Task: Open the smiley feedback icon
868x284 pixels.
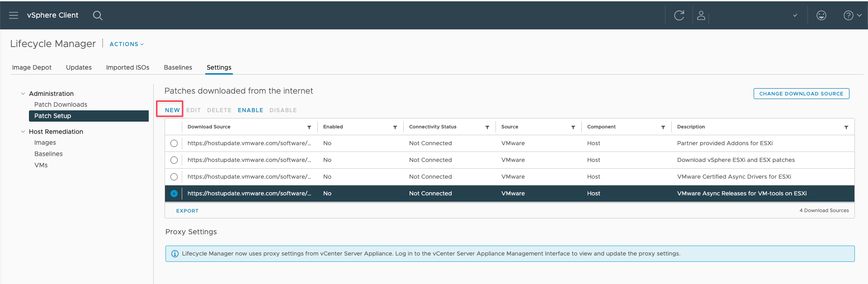Action: (821, 15)
